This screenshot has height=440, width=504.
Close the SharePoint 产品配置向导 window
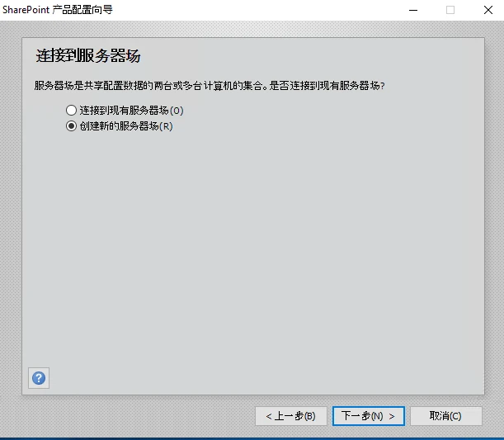(x=488, y=10)
